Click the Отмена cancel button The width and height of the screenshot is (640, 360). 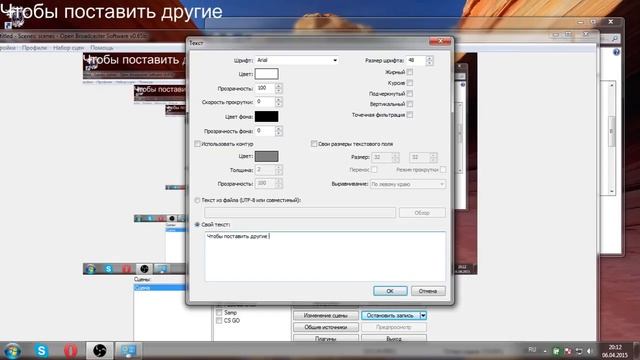point(428,291)
